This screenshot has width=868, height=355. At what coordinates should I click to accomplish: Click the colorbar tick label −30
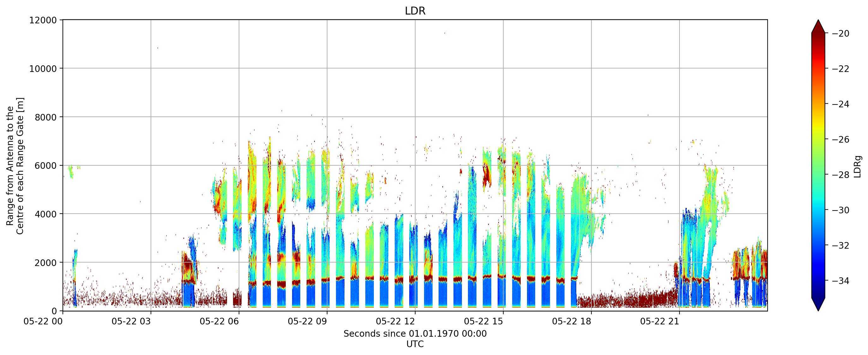[840, 210]
